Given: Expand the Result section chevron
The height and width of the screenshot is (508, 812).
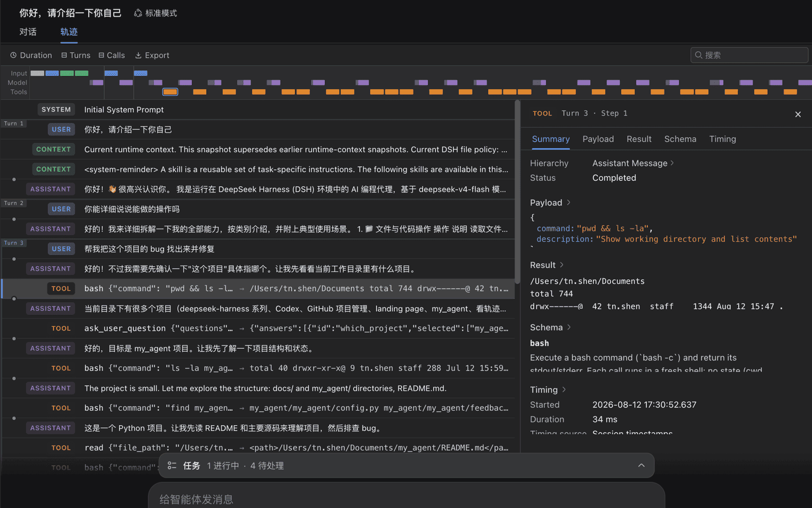Looking at the screenshot, I should [x=561, y=265].
